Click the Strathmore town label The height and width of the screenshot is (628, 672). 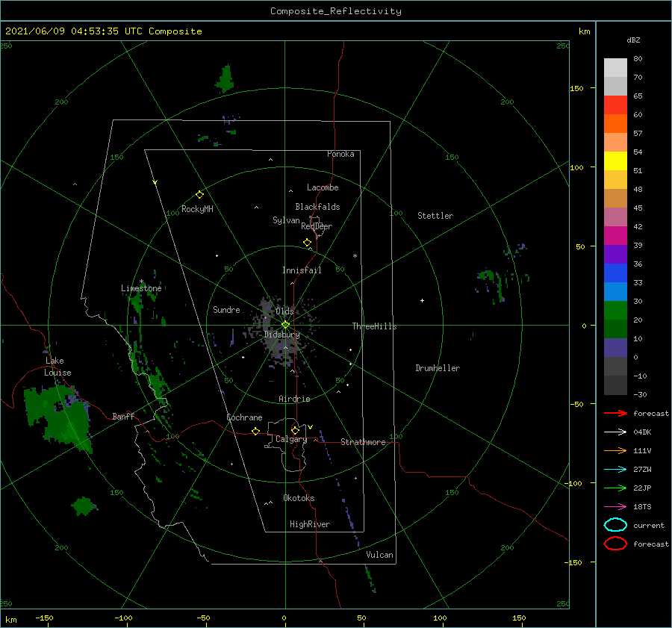pos(363,442)
